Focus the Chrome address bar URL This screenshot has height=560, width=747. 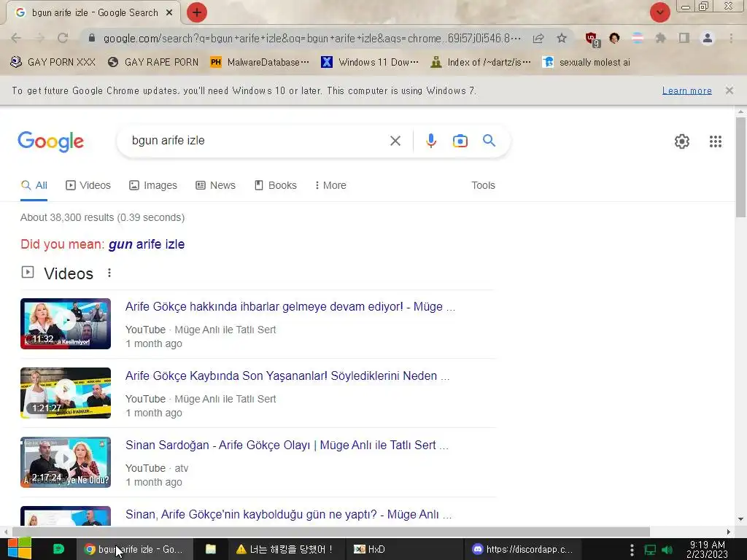coord(311,38)
